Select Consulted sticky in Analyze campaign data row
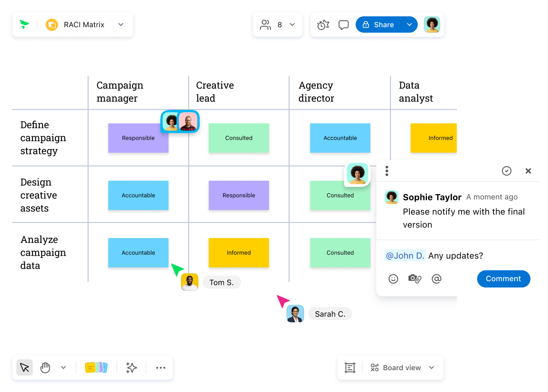Image resolution: width=548 pixels, height=392 pixels. (x=340, y=253)
